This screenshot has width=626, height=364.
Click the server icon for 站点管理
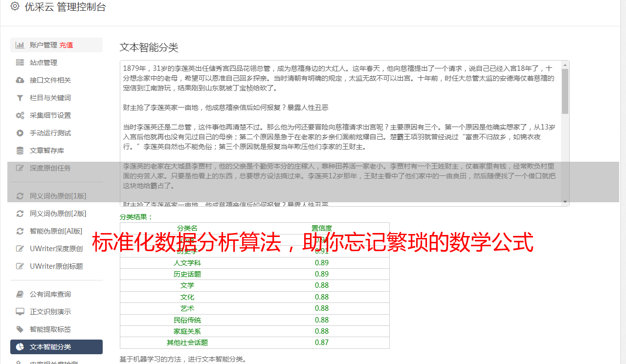pyautogui.click(x=20, y=63)
